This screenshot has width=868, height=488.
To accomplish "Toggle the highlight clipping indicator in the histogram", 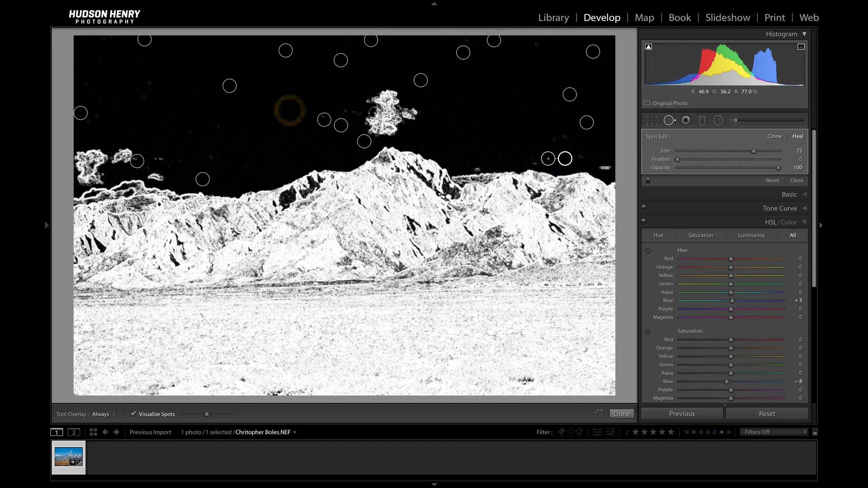I will tap(801, 47).
